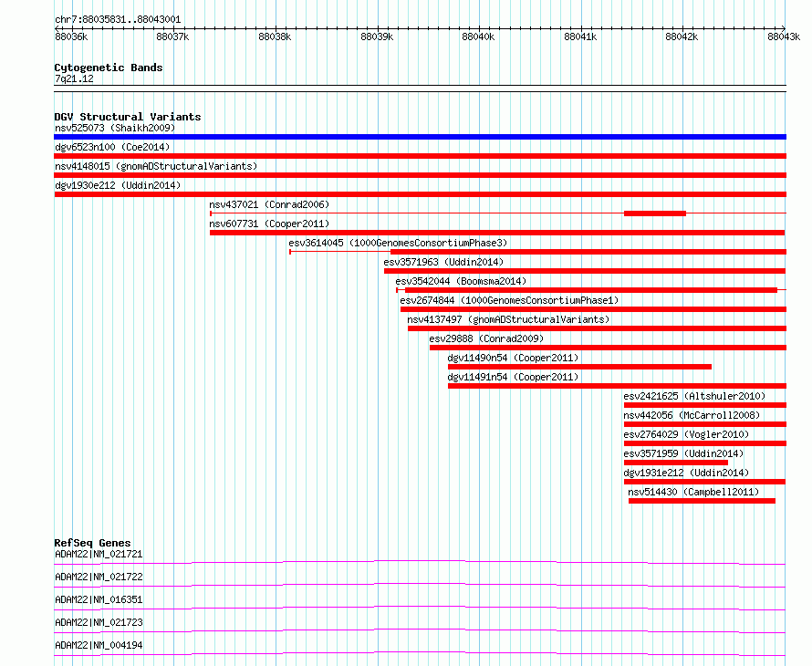
Task: Select the nsv525073 (Shaikh2009) label
Action: click(x=115, y=128)
